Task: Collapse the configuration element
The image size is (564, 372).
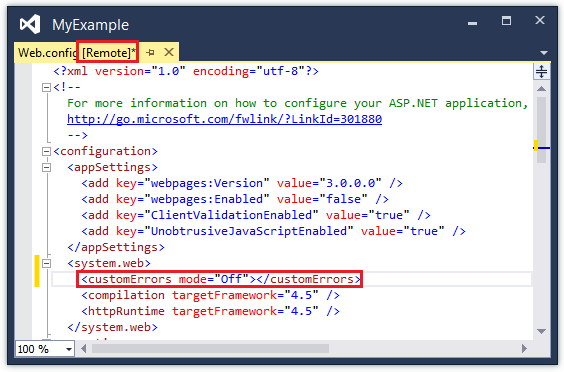Action: (46, 151)
